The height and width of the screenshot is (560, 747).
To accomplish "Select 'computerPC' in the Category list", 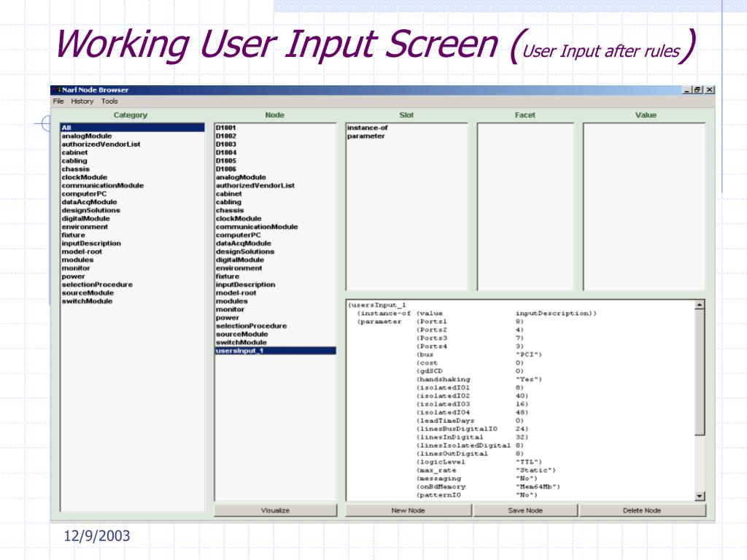I will (84, 193).
